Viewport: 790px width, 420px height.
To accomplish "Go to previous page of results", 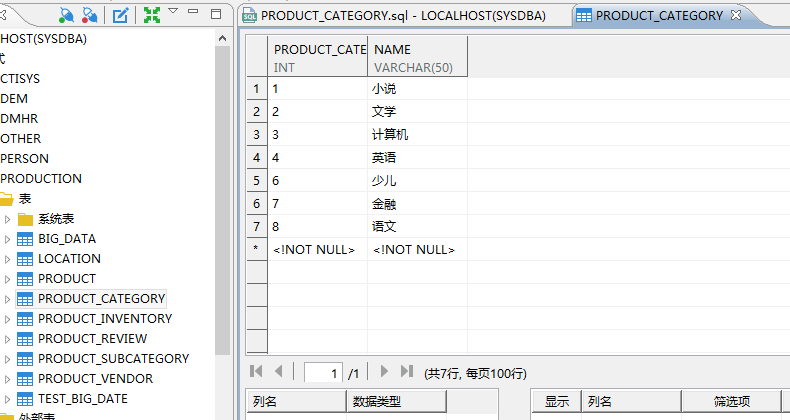I will (x=278, y=372).
